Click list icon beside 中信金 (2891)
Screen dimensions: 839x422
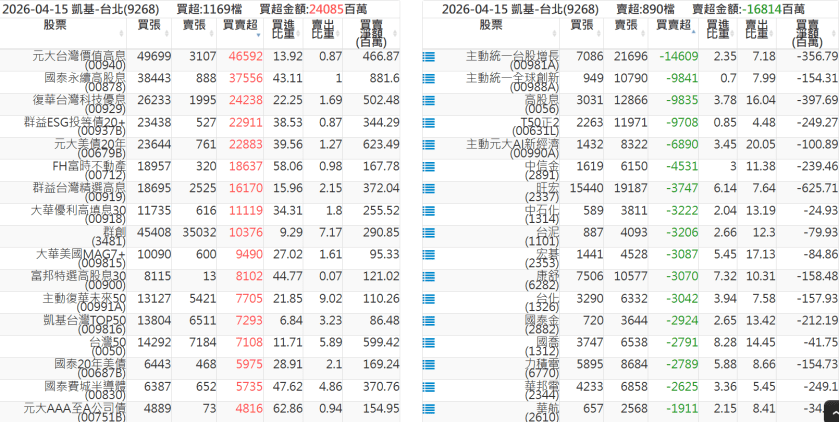[429, 167]
